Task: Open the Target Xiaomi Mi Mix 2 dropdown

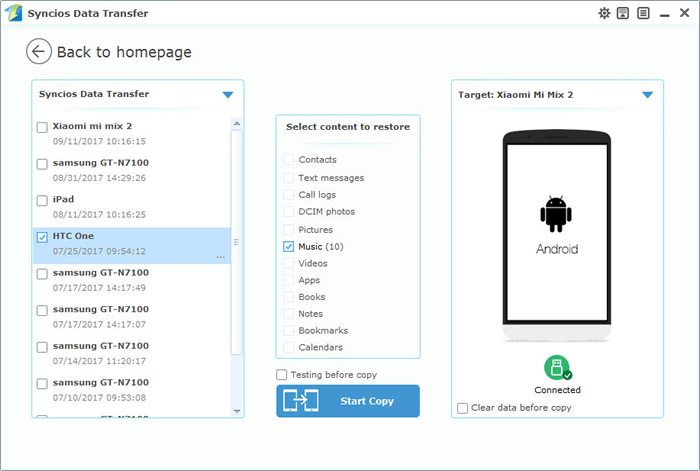Action: pyautogui.click(x=647, y=95)
